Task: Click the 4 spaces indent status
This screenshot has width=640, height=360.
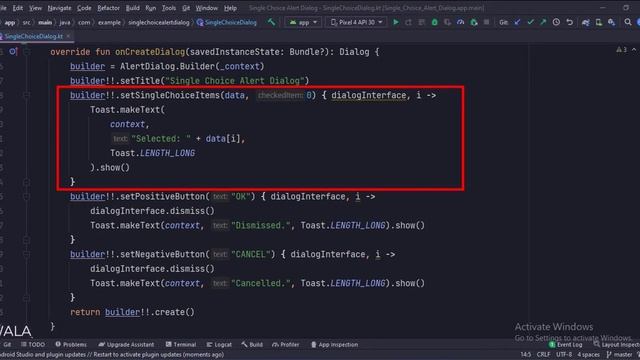Action: tap(589, 354)
